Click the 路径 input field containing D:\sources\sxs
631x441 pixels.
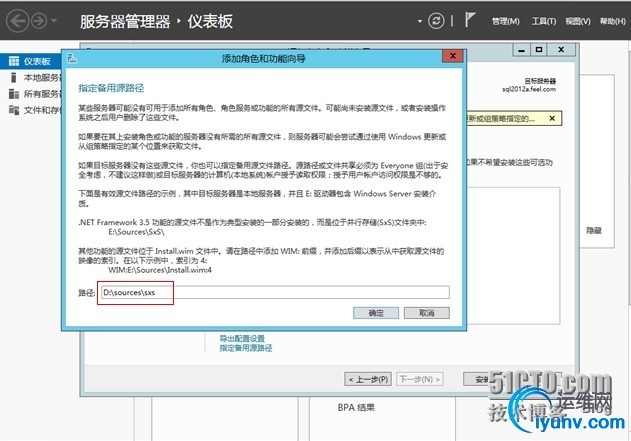coord(275,292)
